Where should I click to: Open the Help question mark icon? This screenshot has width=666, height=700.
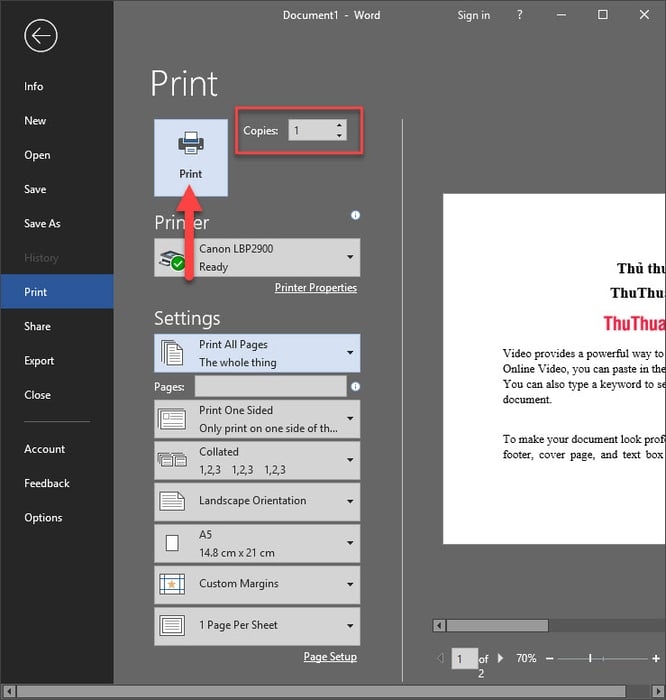click(x=520, y=15)
